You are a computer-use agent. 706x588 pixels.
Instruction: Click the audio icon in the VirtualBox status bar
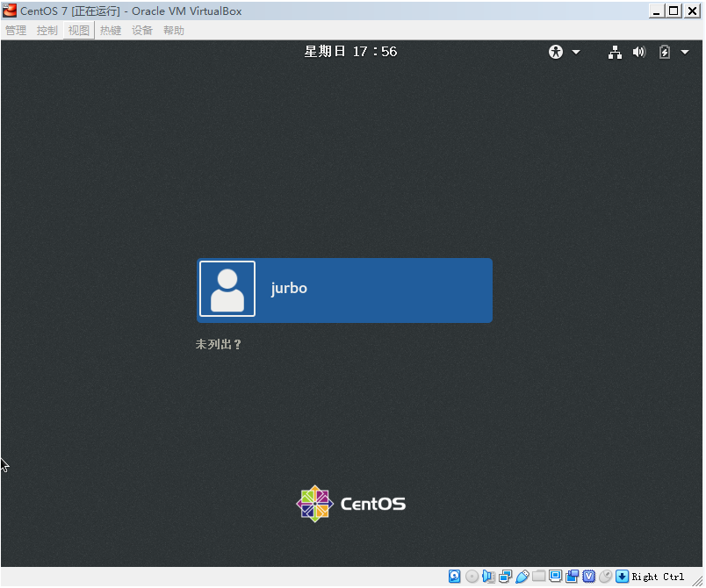[489, 577]
